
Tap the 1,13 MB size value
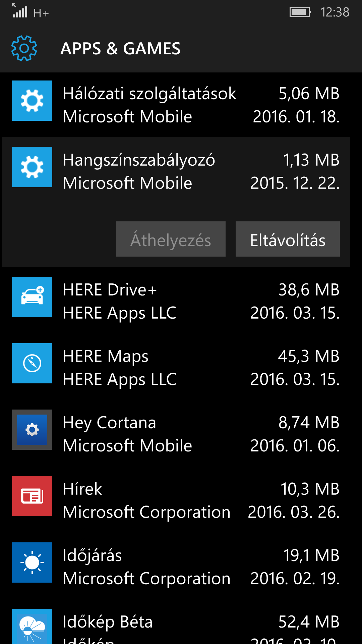311,160
